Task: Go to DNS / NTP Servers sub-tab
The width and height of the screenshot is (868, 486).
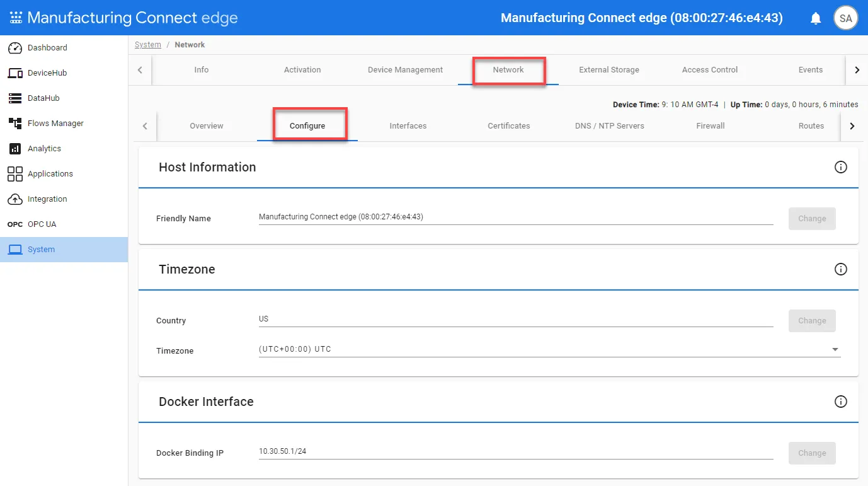Action: (x=610, y=126)
